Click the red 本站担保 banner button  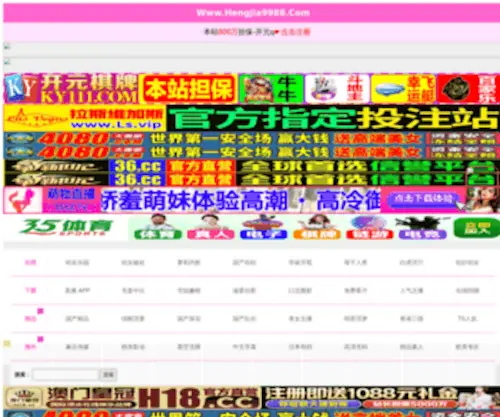188,89
